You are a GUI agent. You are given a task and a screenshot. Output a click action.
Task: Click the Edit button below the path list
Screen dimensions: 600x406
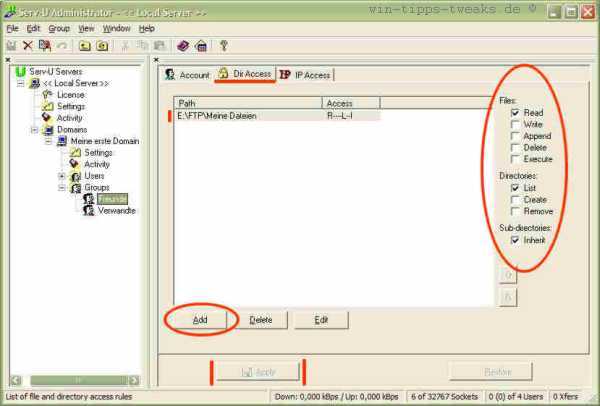[x=321, y=320]
